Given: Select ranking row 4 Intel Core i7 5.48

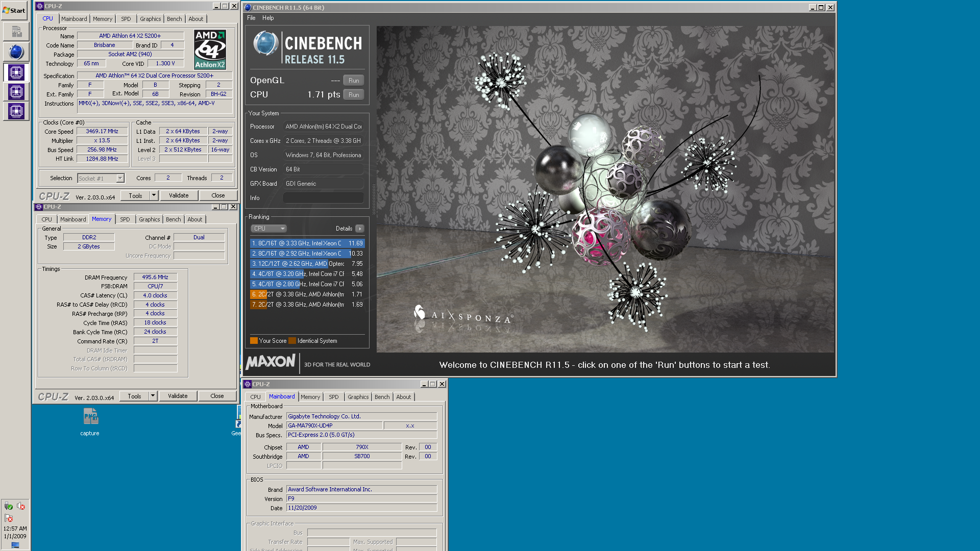Looking at the screenshot, I should pos(307,274).
